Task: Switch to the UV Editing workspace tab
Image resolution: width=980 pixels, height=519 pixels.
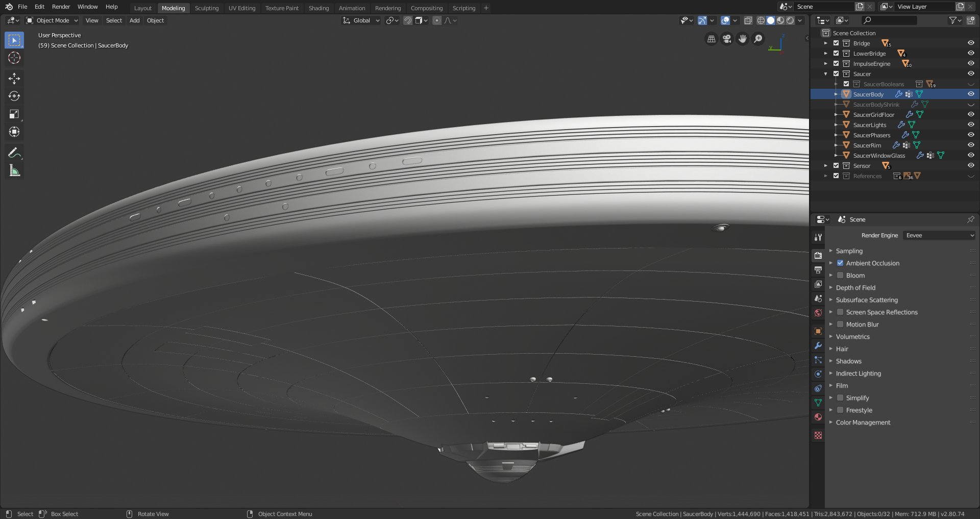Action: click(242, 8)
